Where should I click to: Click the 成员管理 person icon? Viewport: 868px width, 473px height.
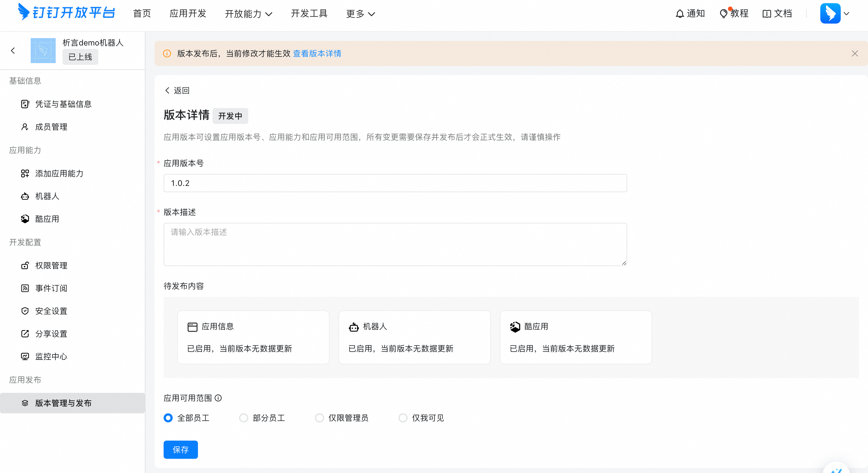[25, 127]
